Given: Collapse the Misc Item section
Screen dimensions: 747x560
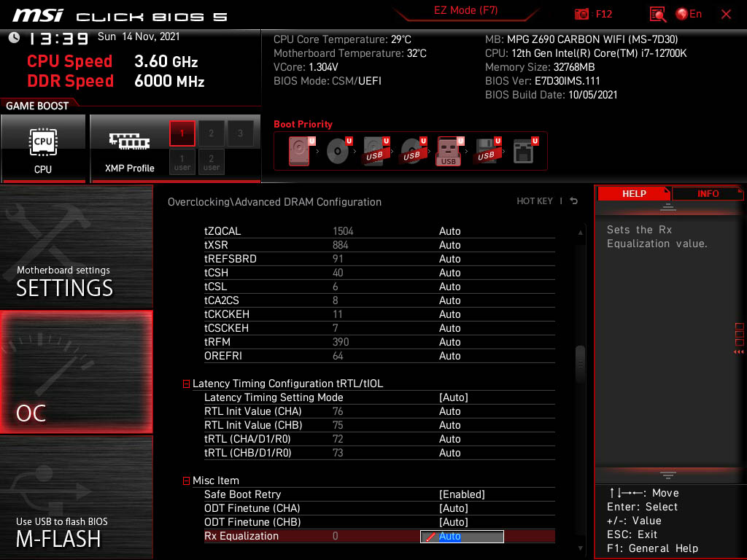Looking at the screenshot, I should click(186, 481).
